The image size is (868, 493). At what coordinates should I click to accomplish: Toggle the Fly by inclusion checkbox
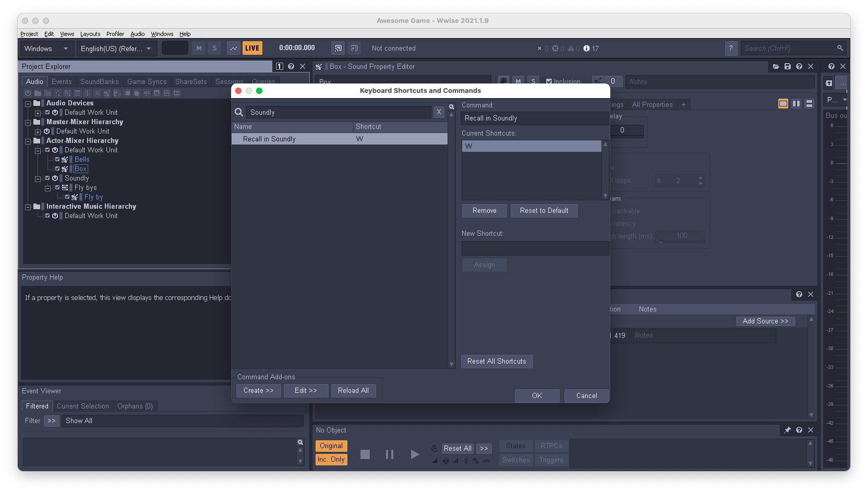click(x=67, y=197)
